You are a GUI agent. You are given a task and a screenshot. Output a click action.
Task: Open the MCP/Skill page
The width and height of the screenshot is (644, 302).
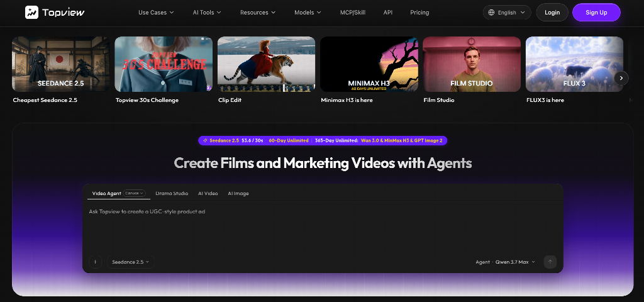(353, 13)
